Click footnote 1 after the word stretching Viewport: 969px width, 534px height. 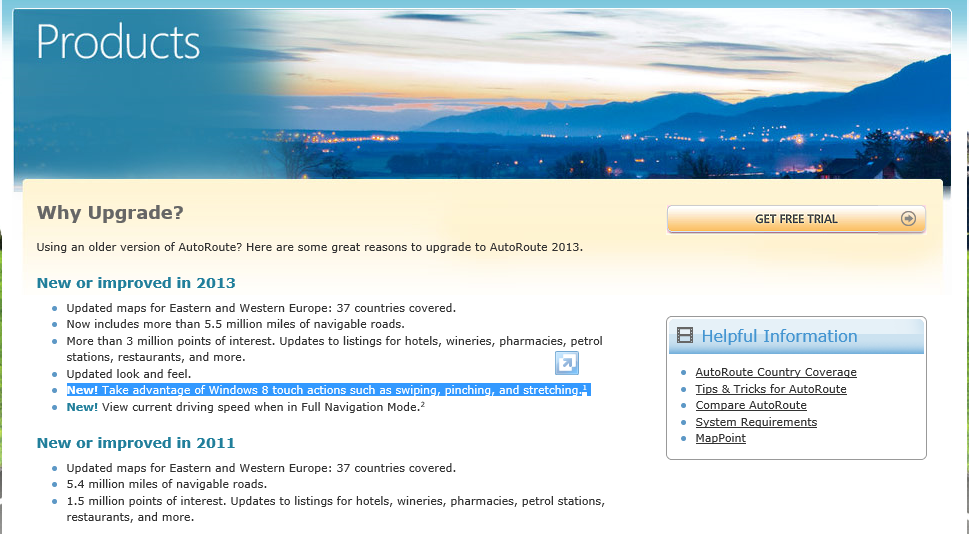coord(585,388)
